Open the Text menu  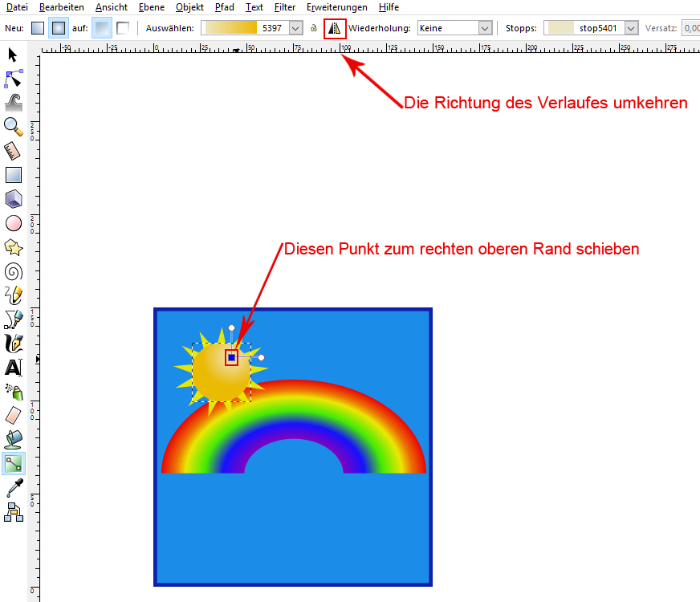254,7
